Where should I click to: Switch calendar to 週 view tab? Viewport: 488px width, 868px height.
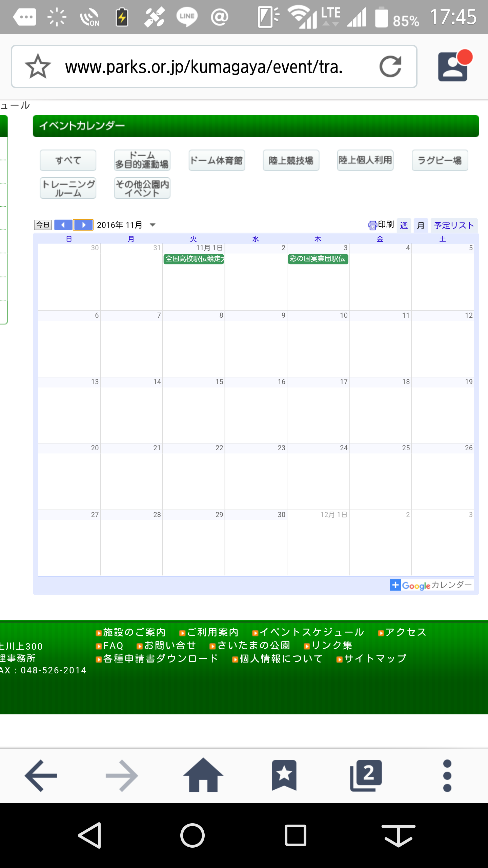click(x=404, y=225)
